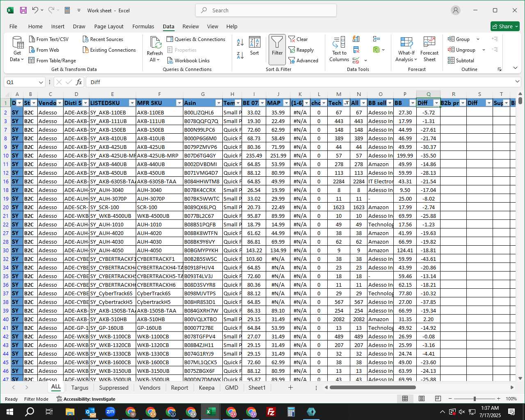Open filter dropdown for LISTEDSKU column
The width and height of the screenshot is (525, 420).
coord(132,103)
